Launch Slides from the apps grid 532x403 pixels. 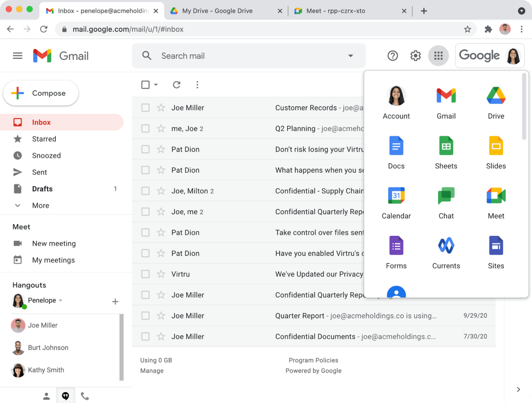click(496, 152)
